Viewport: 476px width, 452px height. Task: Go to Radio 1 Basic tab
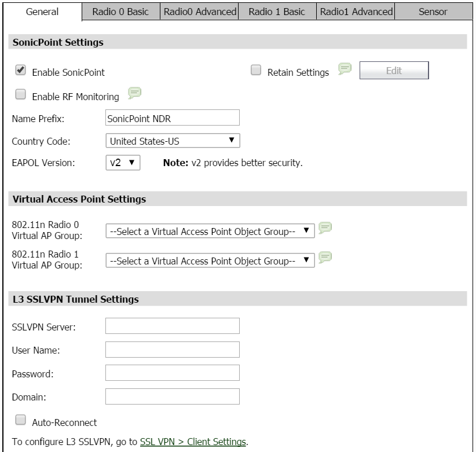(x=277, y=12)
